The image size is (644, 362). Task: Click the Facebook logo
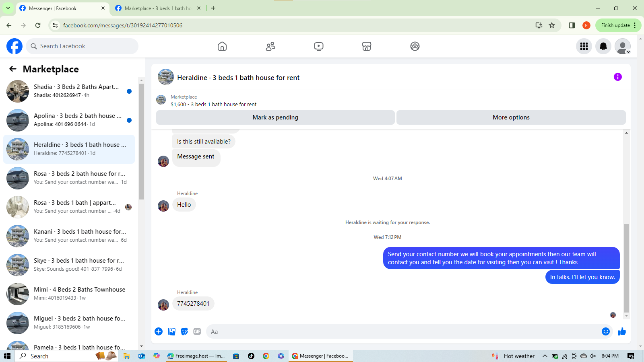[14, 46]
